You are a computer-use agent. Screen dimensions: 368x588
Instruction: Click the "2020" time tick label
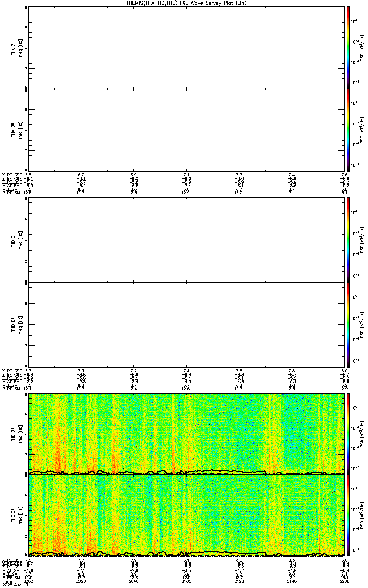[x=81, y=581]
